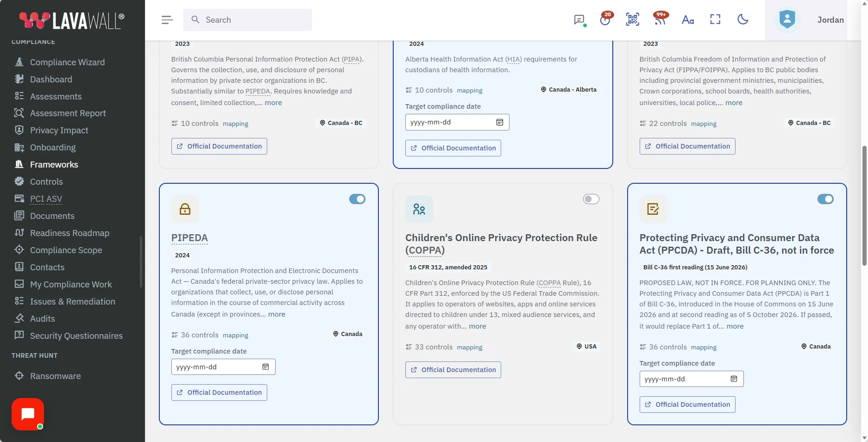Enter fullscreen mode via header icon
Screen dimensions: 868x442
tap(715, 19)
